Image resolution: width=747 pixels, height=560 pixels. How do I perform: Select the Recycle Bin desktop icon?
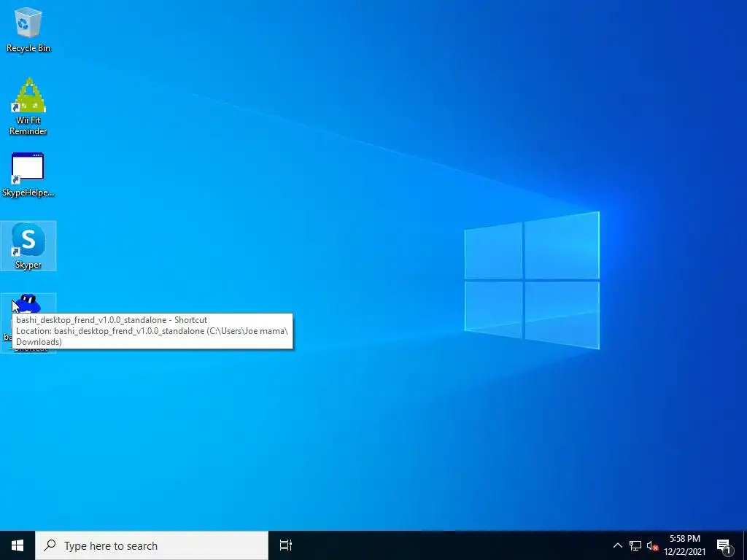click(28, 29)
